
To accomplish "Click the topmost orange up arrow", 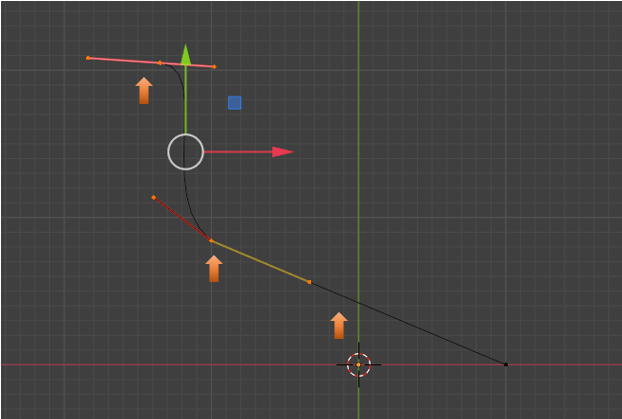I will pyautogui.click(x=144, y=91).
